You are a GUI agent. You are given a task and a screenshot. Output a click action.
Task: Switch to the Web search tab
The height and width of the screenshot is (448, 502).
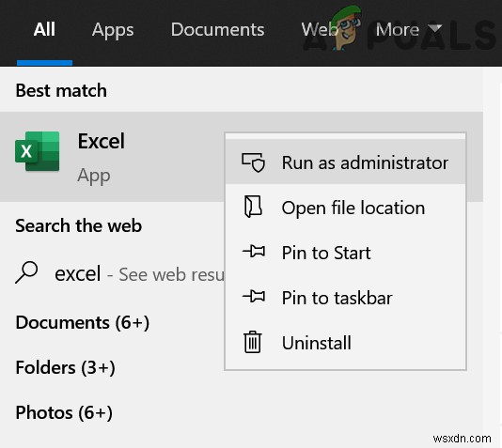point(320,29)
